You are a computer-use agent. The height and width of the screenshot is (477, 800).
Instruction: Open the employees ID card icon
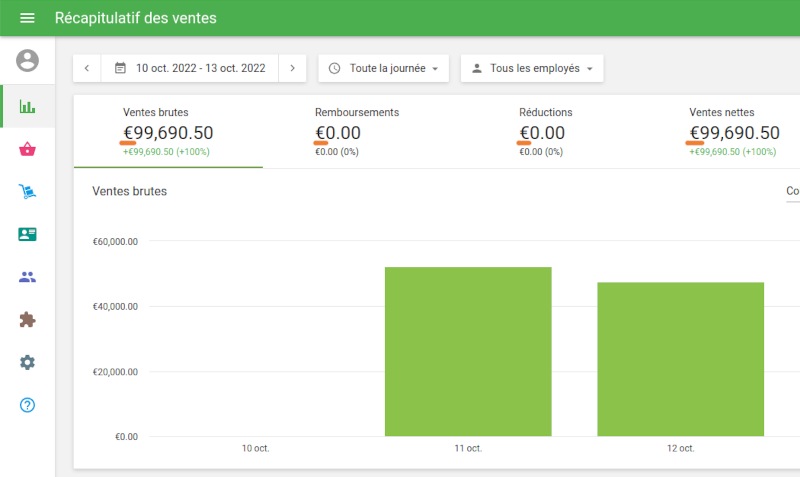click(x=27, y=234)
